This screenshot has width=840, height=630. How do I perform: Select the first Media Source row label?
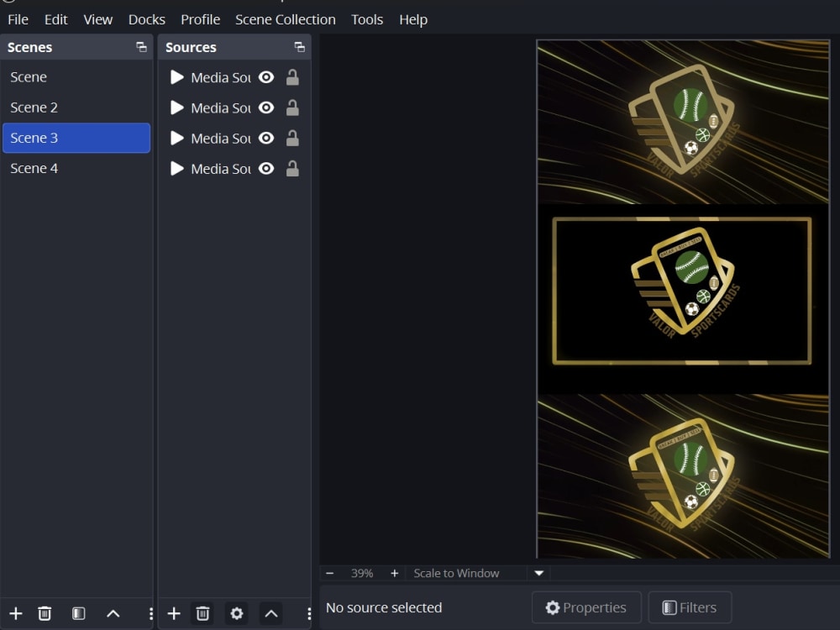pyautogui.click(x=221, y=77)
